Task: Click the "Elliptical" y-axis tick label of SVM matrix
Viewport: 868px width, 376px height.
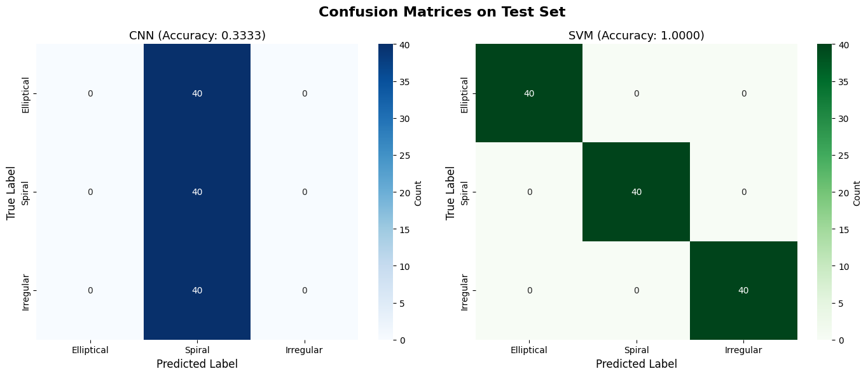Action: coord(465,95)
